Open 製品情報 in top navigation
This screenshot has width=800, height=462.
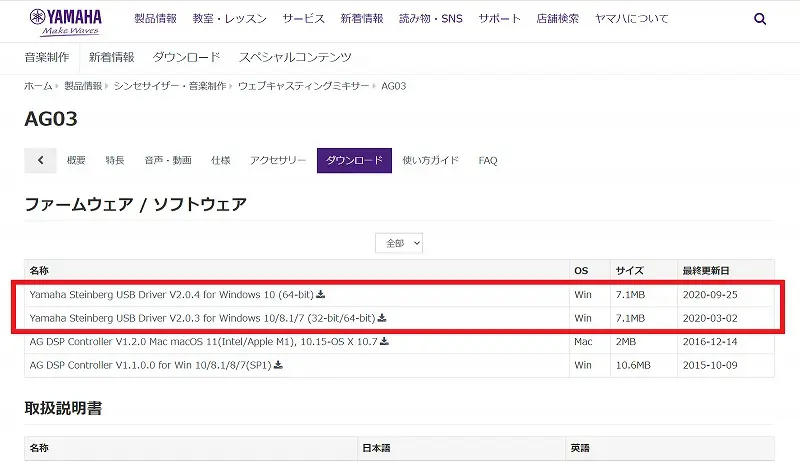coord(156,19)
